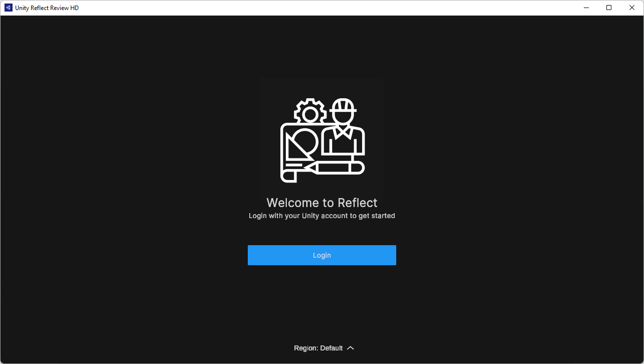Image resolution: width=644 pixels, height=364 pixels.
Task: Click the "Welcome to Reflect" heading
Action: pos(322,203)
